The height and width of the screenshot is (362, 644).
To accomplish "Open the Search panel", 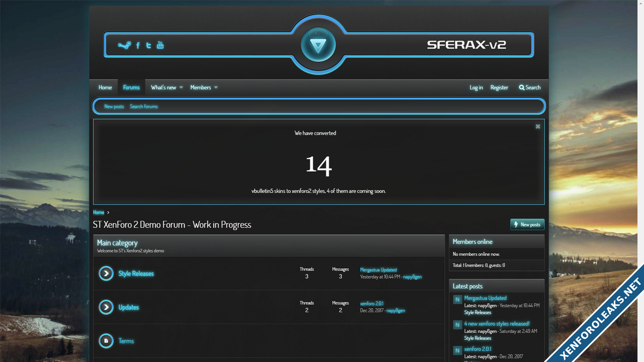I will pyautogui.click(x=530, y=87).
